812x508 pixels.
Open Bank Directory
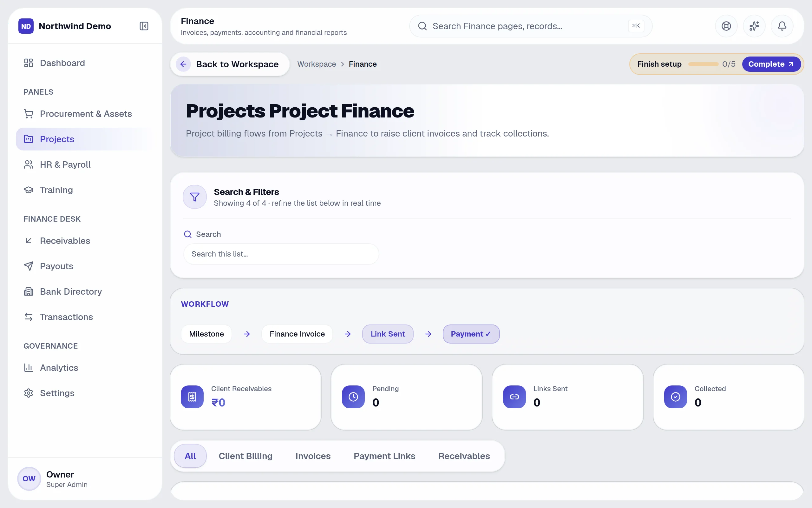click(x=84, y=291)
